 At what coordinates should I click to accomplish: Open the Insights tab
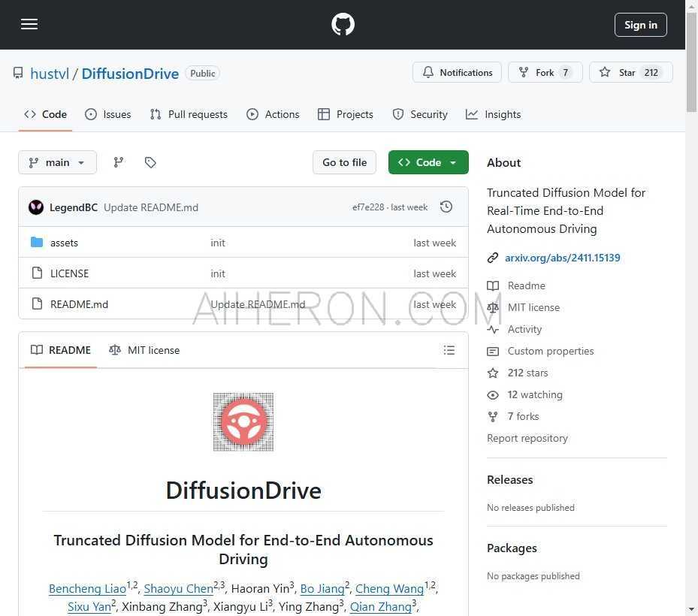[x=493, y=114]
